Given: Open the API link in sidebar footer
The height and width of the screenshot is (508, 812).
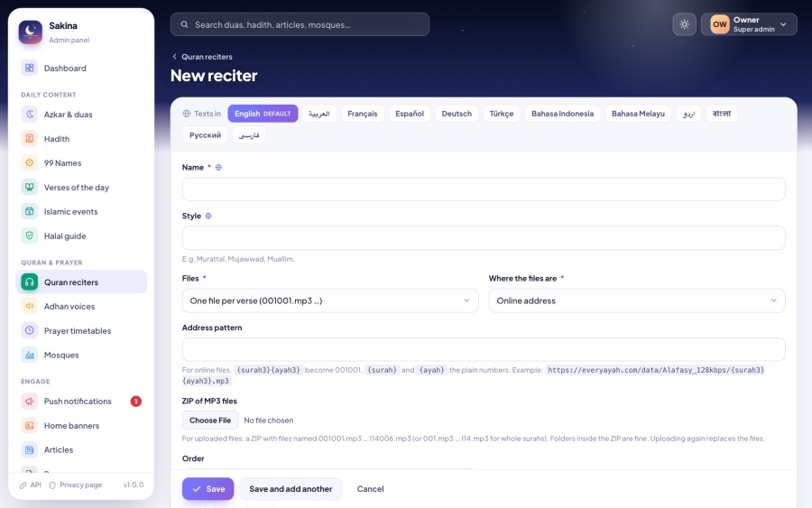Looking at the screenshot, I should 31,485.
